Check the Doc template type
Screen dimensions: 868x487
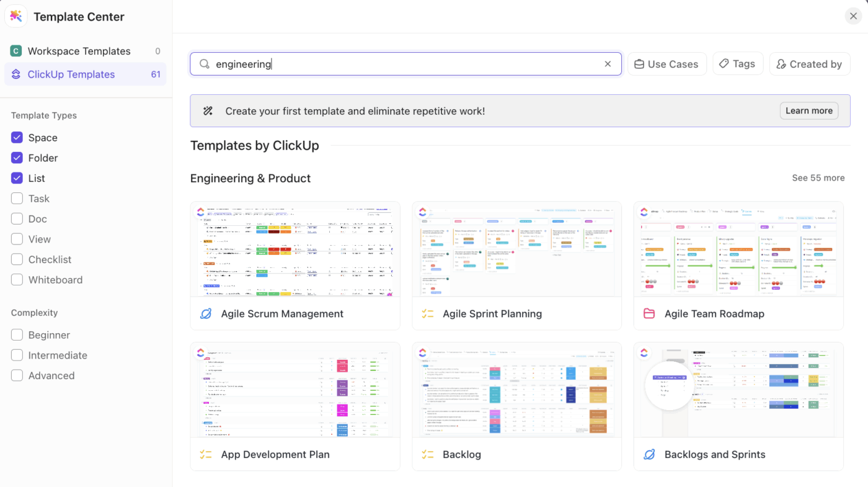click(x=17, y=219)
